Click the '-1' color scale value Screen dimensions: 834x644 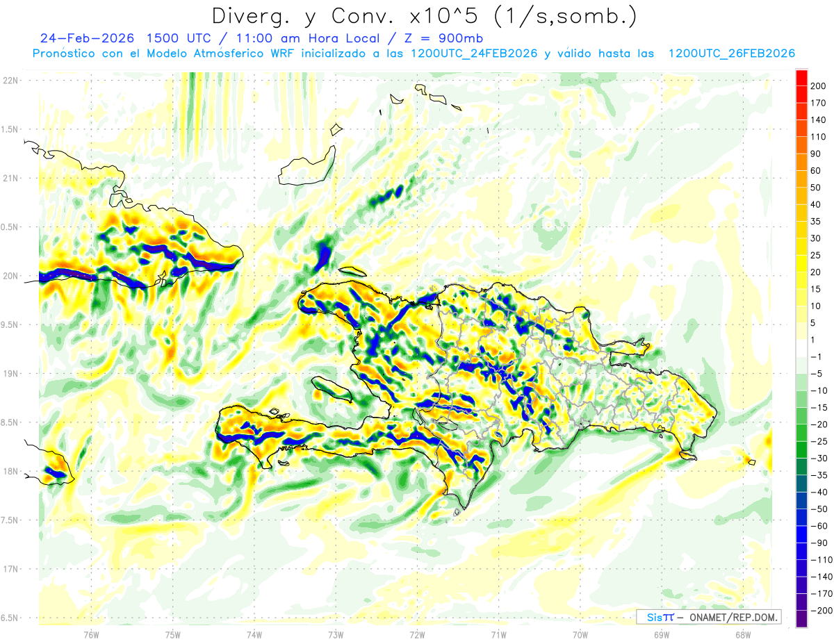[817, 356]
